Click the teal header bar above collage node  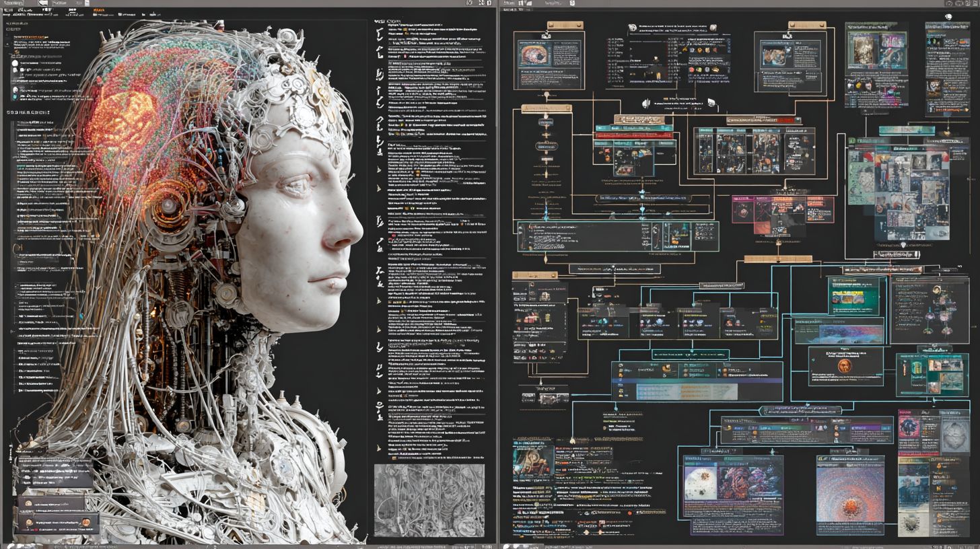tap(906, 130)
